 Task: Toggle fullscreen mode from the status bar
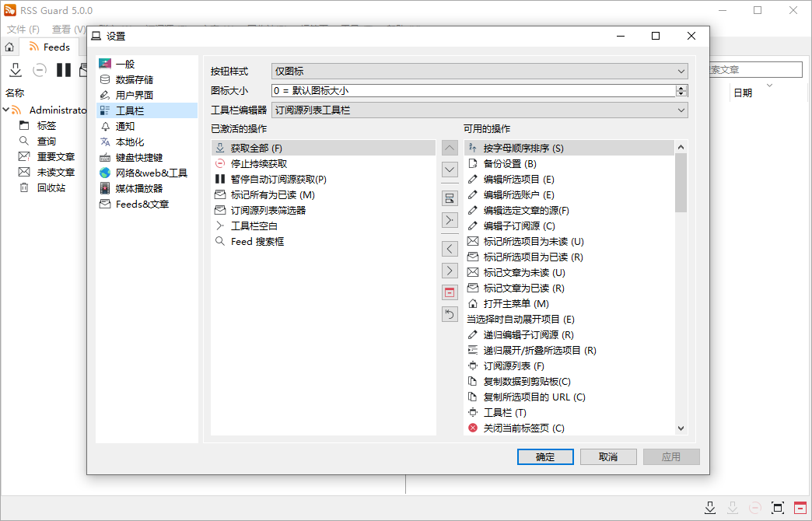click(779, 508)
